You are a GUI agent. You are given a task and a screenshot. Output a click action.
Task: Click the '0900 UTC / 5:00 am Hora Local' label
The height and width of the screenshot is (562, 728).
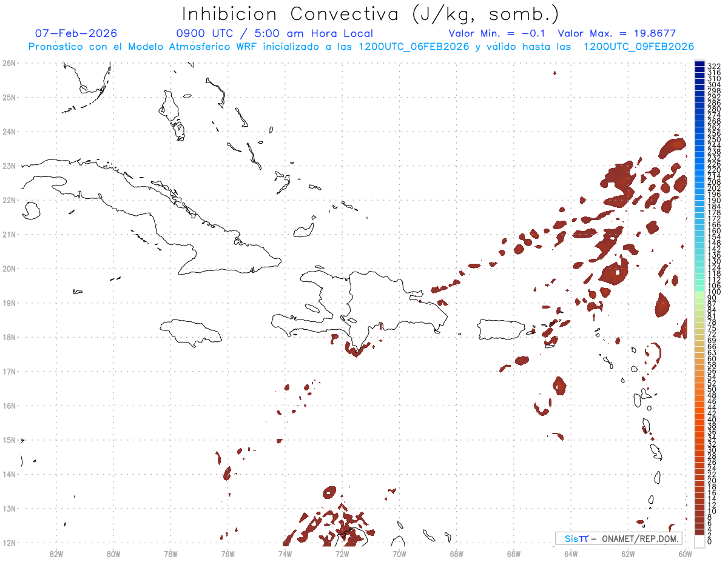pos(275,33)
